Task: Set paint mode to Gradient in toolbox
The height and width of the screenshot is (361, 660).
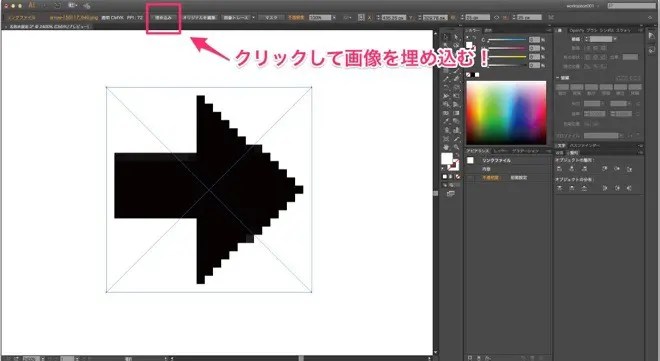Action: coord(451,177)
